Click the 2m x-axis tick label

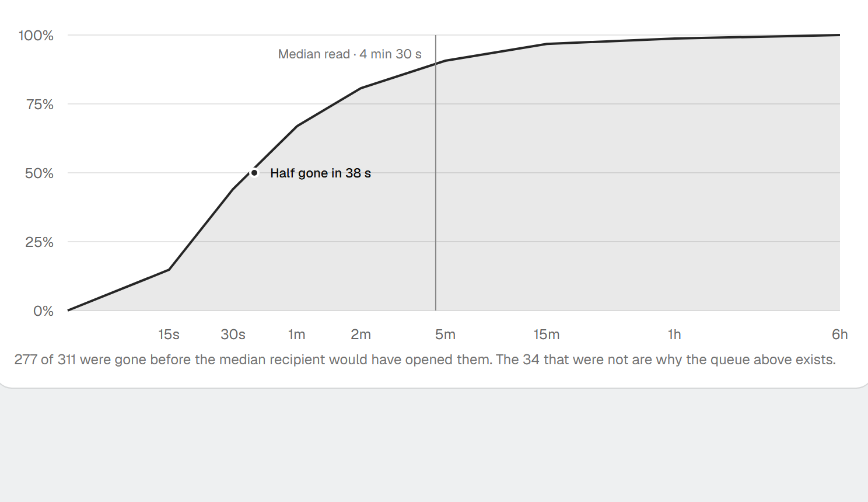point(360,334)
